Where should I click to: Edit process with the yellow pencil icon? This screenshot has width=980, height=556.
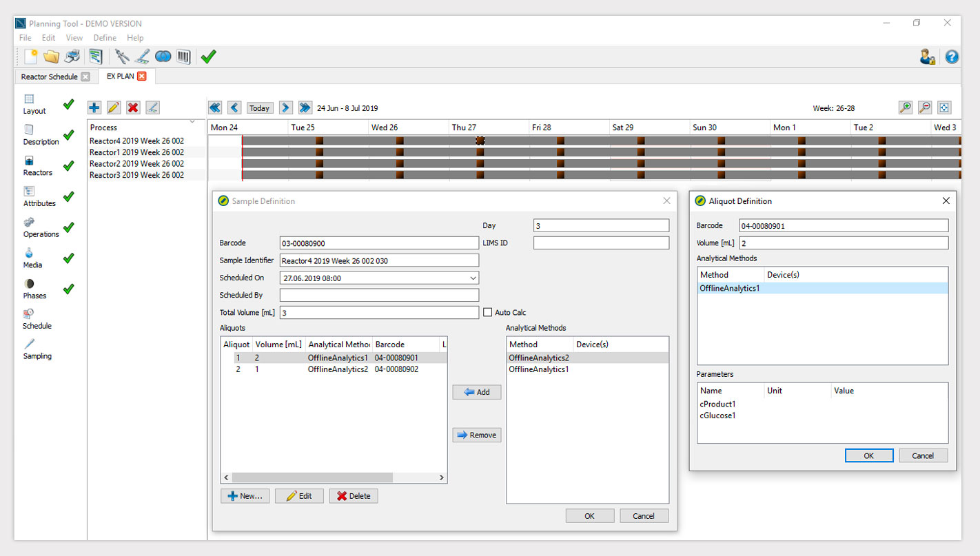tap(114, 107)
